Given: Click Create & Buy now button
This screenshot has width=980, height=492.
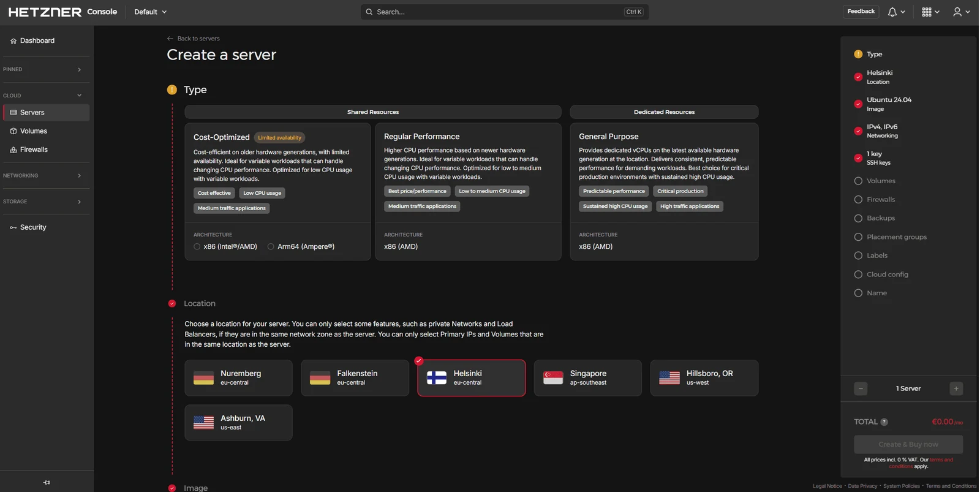Looking at the screenshot, I should [x=908, y=444].
